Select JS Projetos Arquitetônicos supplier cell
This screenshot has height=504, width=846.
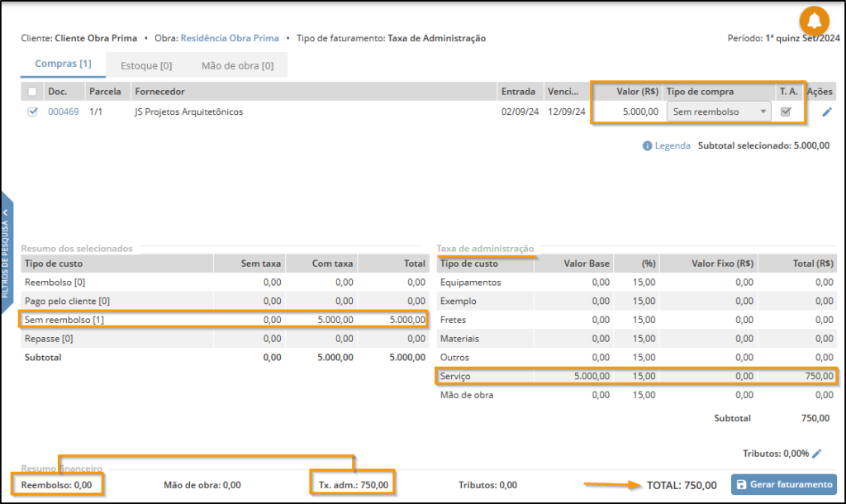[189, 112]
